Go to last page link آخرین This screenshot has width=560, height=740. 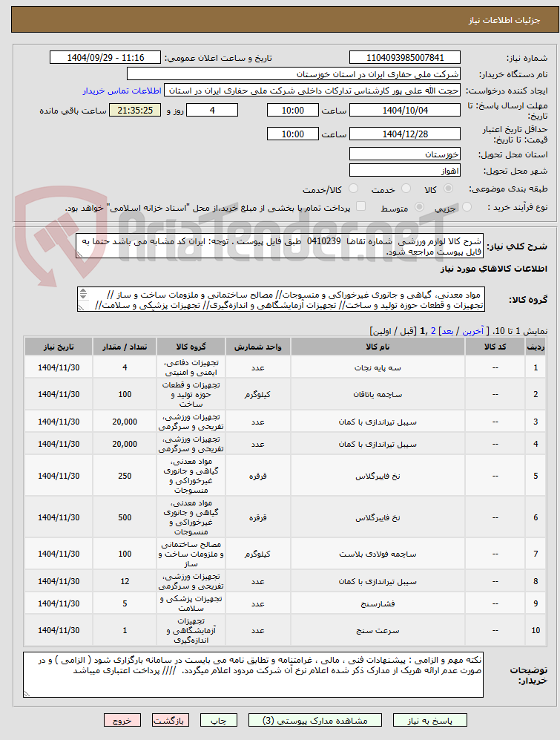(472, 331)
